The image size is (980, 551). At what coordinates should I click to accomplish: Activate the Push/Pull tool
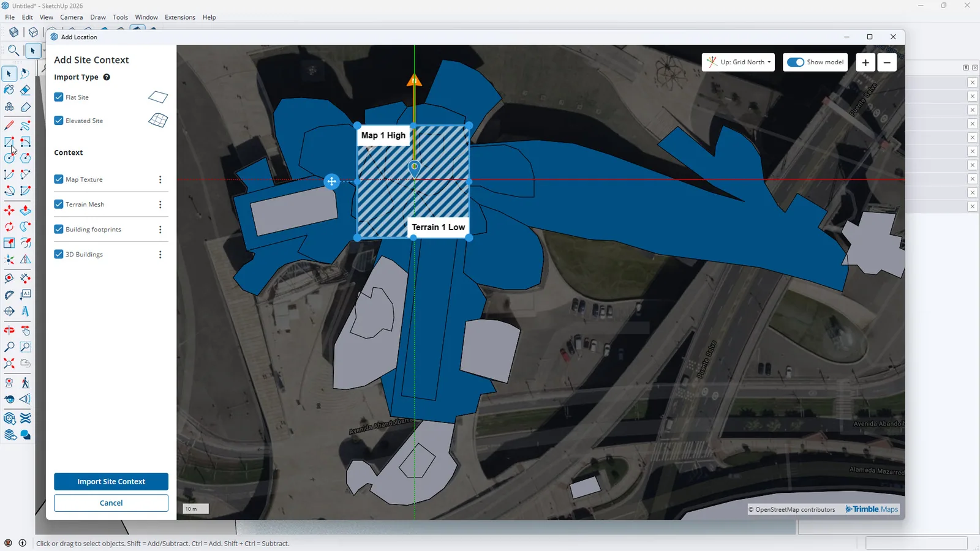click(x=25, y=211)
